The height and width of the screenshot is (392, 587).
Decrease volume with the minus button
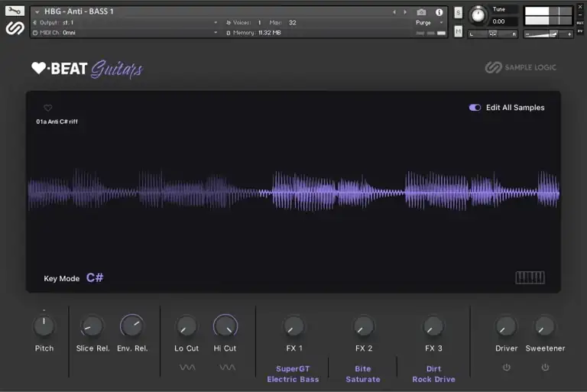click(x=527, y=34)
